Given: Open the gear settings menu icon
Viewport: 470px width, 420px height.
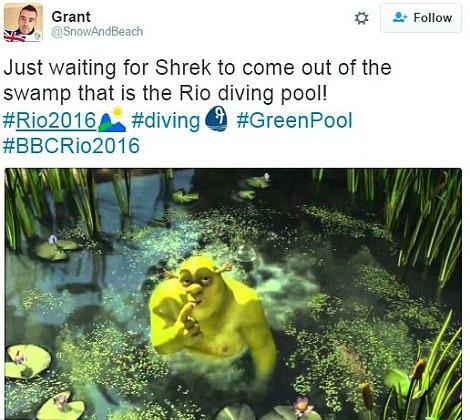Looking at the screenshot, I should point(361,18).
